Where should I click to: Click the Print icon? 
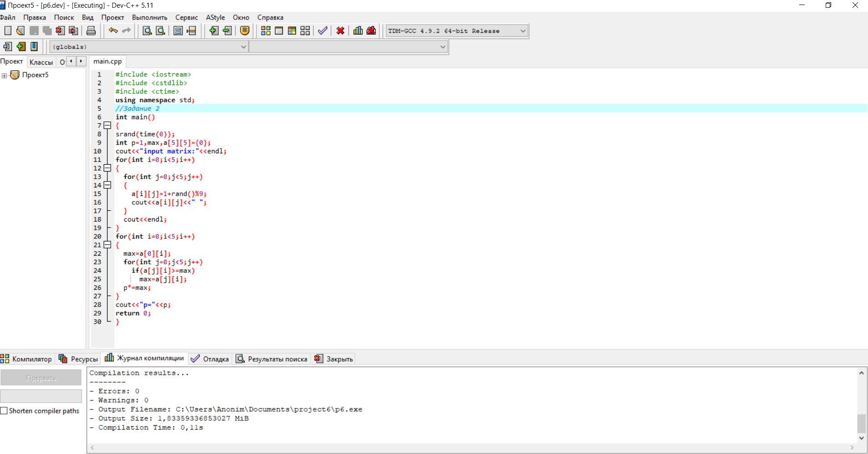click(x=91, y=30)
